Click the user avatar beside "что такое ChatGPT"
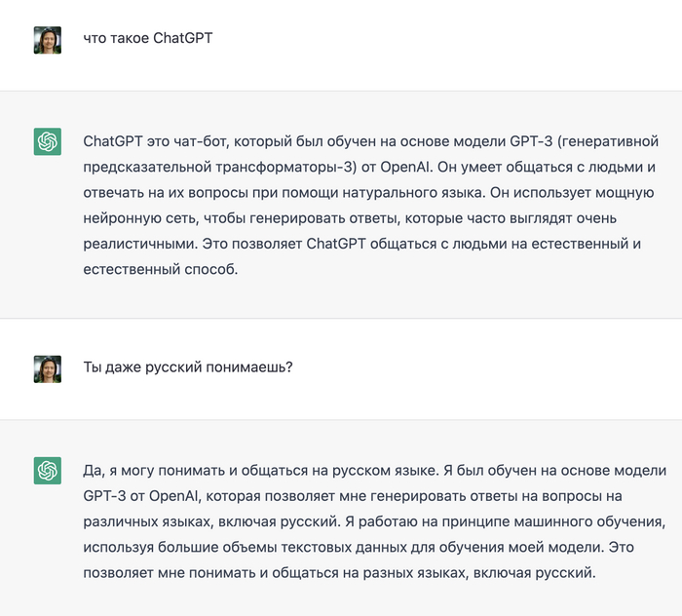 (x=48, y=40)
